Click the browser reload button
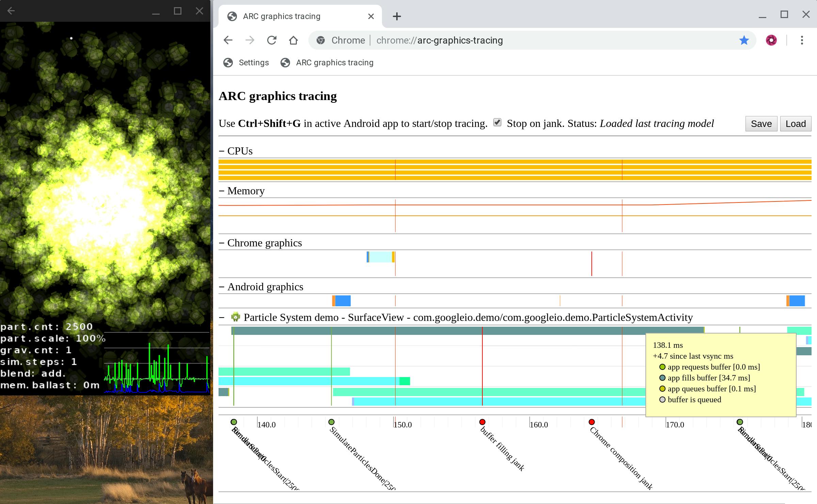This screenshot has height=504, width=817. pos(272,40)
